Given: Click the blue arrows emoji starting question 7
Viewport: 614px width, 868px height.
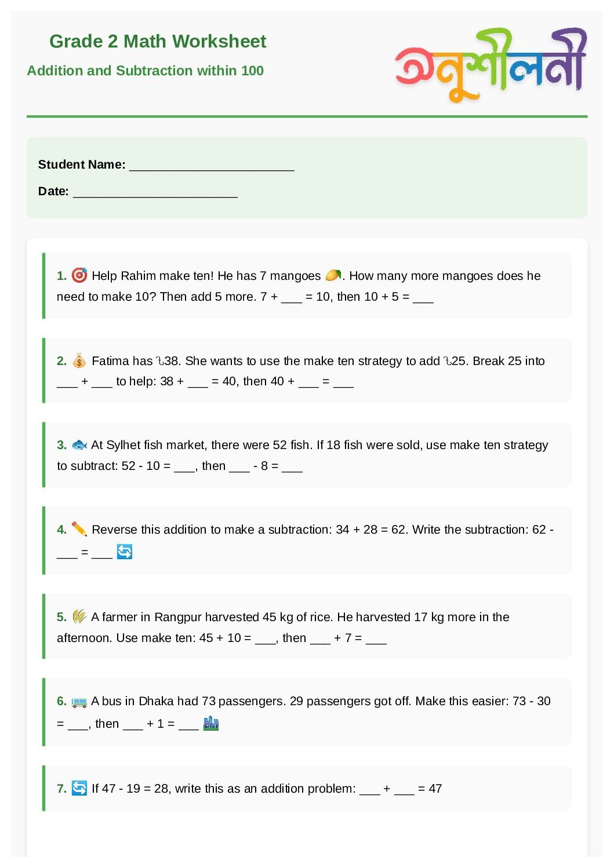Looking at the screenshot, I should tap(79, 788).
